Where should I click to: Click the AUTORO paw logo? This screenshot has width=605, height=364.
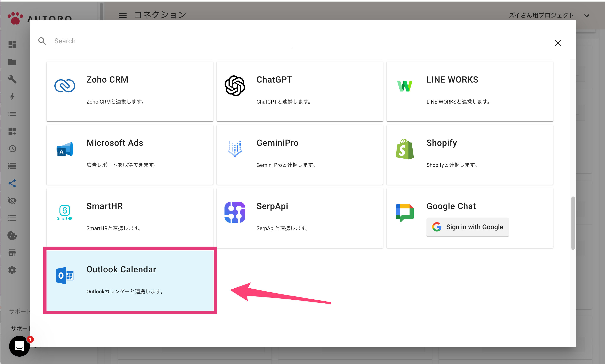15,18
